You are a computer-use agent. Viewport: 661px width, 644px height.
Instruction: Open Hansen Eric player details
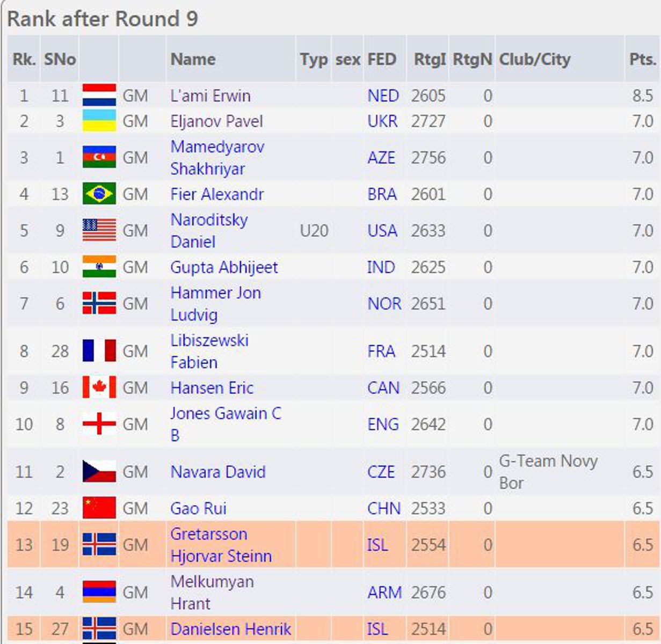pos(212,388)
